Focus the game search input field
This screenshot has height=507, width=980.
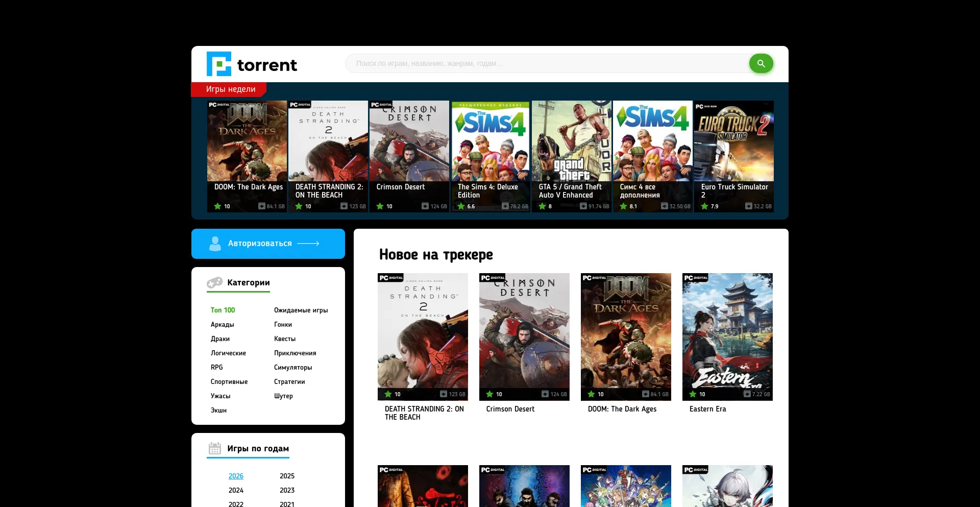[x=546, y=63]
